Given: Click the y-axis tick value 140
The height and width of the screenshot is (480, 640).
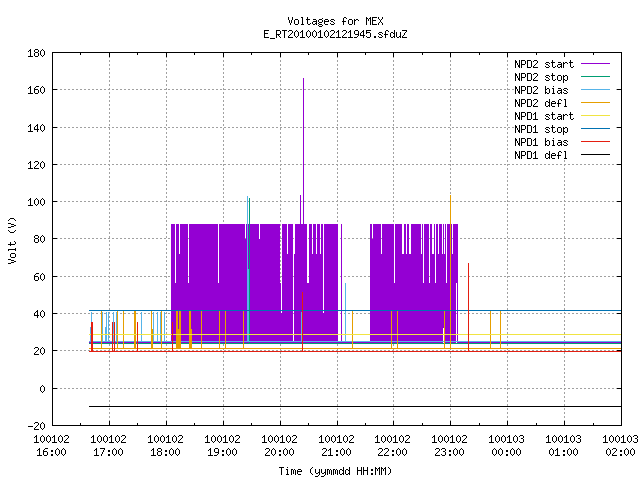Looking at the screenshot, I should pyautogui.click(x=36, y=128).
